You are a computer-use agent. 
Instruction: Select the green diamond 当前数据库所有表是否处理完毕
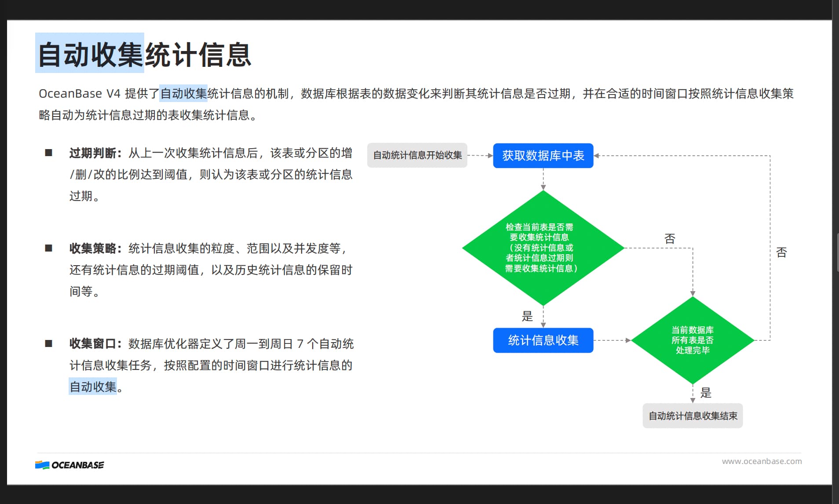pyautogui.click(x=693, y=340)
